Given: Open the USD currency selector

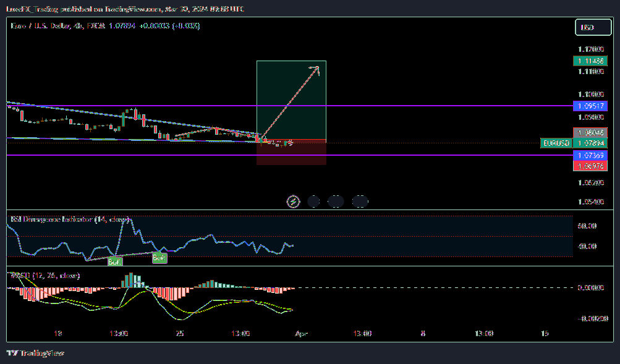Looking at the screenshot, I should point(593,27).
